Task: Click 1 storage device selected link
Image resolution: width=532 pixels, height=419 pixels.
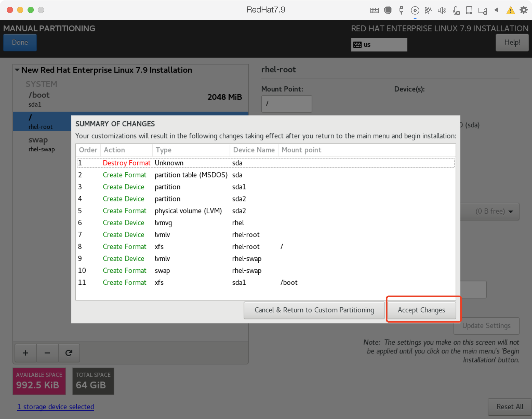Action: (56, 407)
